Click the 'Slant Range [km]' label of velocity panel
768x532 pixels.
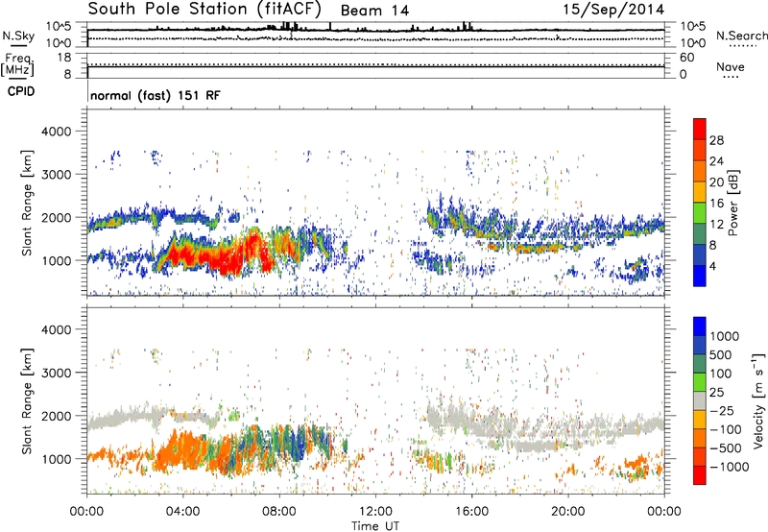pos(27,400)
